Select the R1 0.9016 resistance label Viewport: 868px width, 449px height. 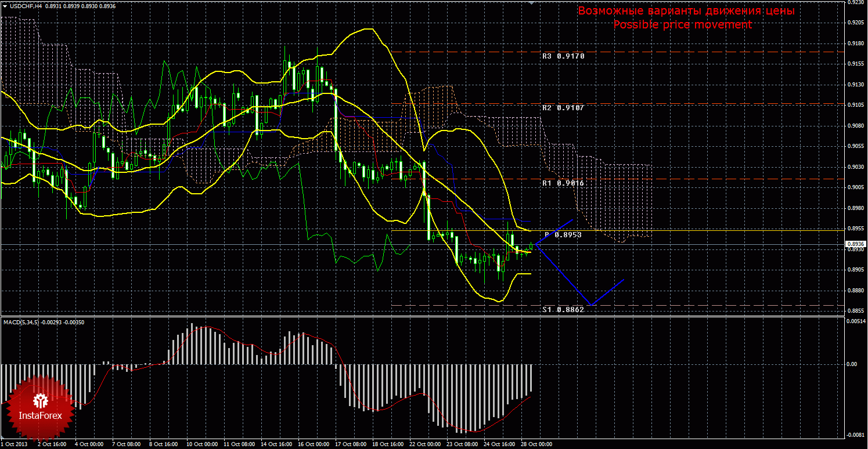click(563, 183)
